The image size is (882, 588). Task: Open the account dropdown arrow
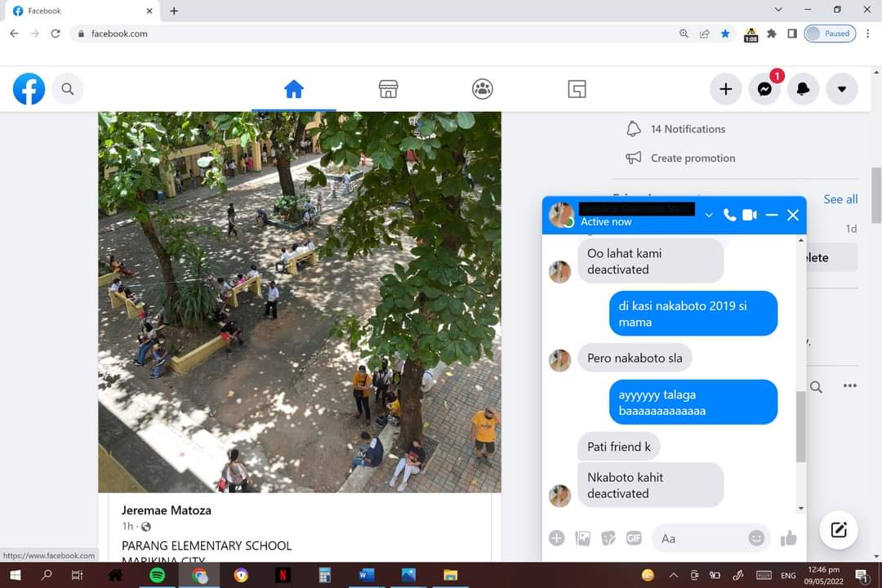[x=842, y=89]
